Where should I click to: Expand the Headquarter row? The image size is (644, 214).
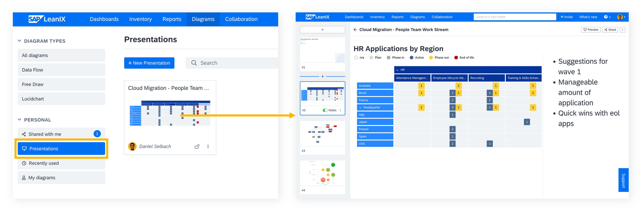(360, 108)
